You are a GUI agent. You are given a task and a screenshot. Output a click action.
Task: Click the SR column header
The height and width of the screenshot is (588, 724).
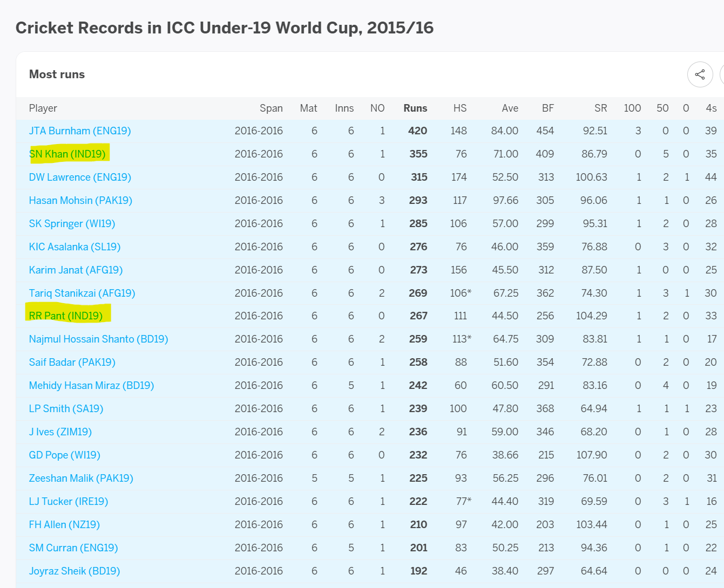coord(600,108)
